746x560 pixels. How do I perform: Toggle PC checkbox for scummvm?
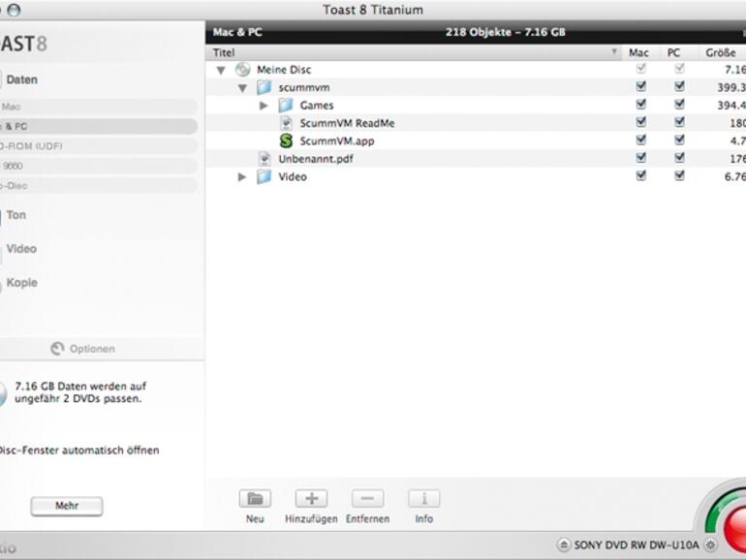(679, 86)
